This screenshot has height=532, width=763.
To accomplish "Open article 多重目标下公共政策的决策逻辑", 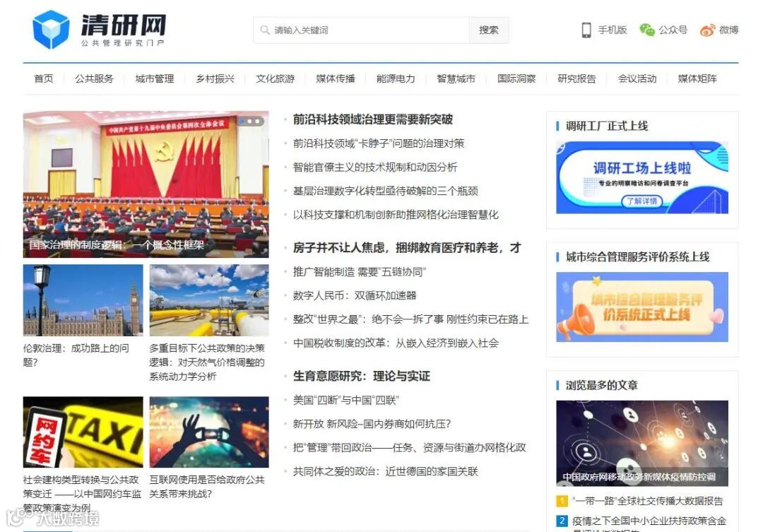I will 207,362.
